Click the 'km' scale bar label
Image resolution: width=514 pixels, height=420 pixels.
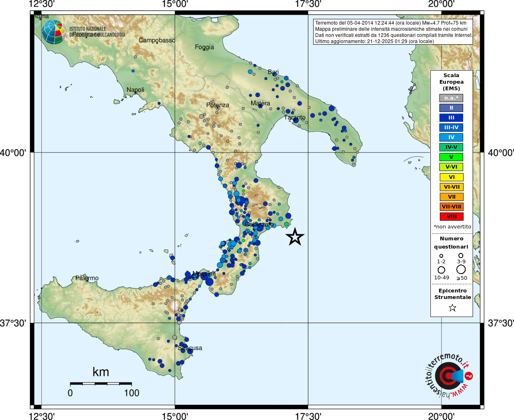(x=101, y=372)
